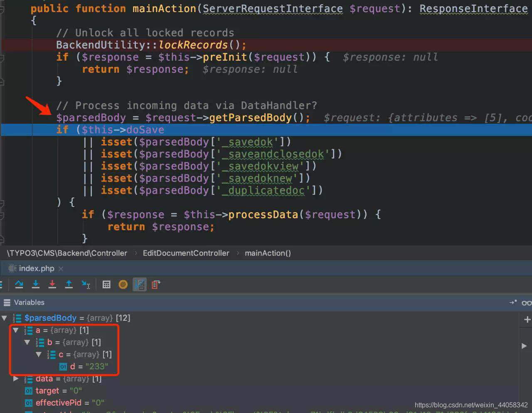Click the Variables panel list icon
The image size is (532, 413).
click(7, 302)
